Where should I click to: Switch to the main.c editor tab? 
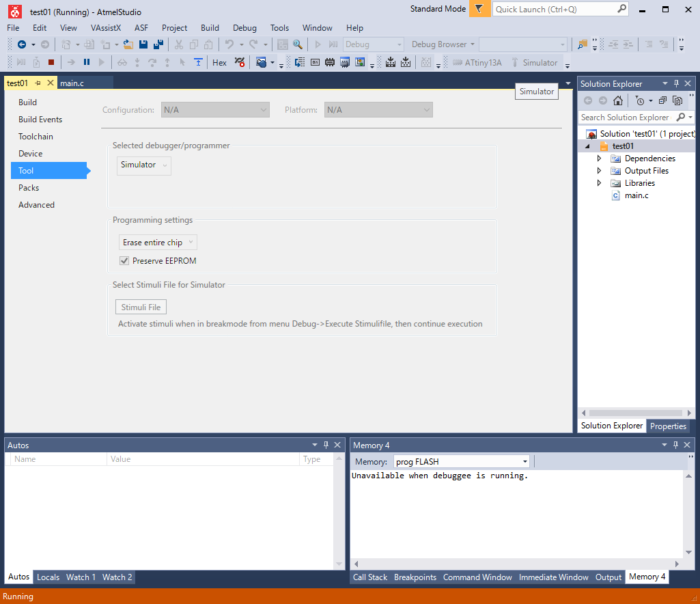[72, 83]
